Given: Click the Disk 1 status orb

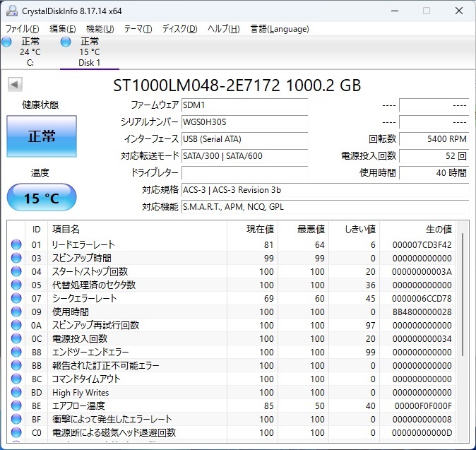Looking at the screenshot, I should click(66, 42).
